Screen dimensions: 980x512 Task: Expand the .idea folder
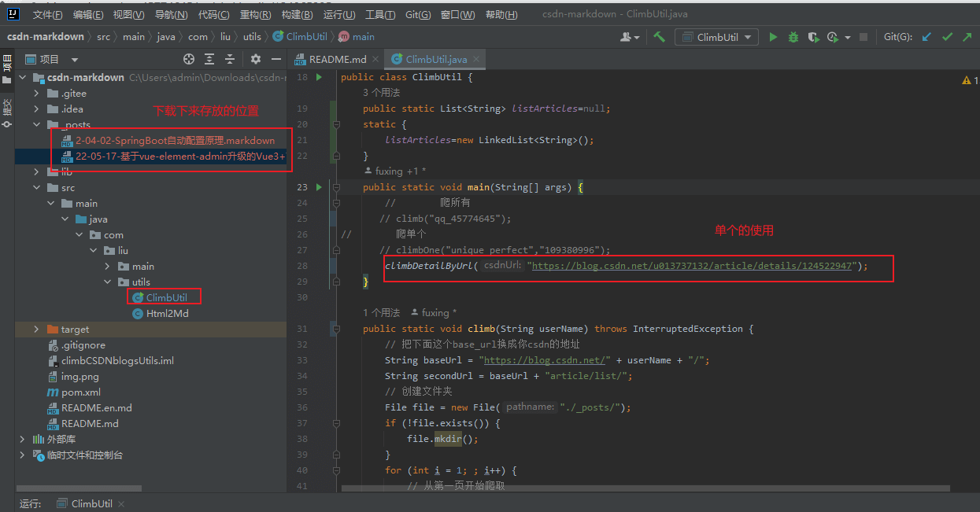[36, 109]
